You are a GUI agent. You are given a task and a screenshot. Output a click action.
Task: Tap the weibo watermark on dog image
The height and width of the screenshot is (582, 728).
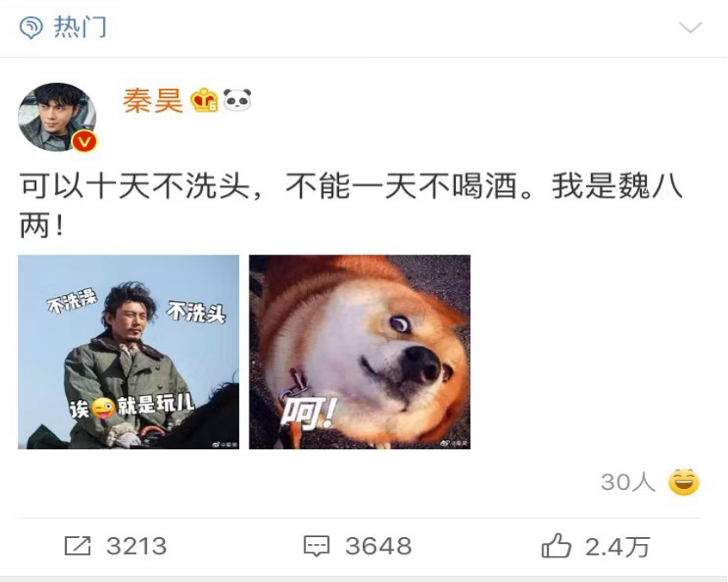click(x=454, y=443)
